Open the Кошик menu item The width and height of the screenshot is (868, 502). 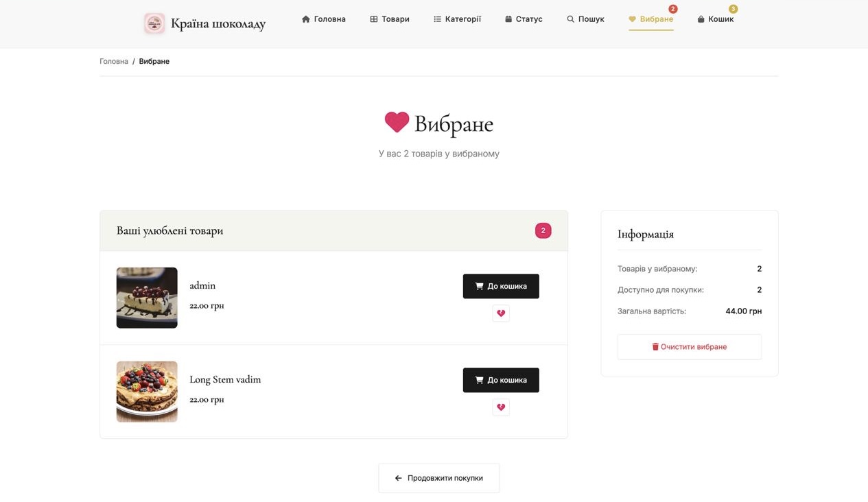click(x=716, y=19)
